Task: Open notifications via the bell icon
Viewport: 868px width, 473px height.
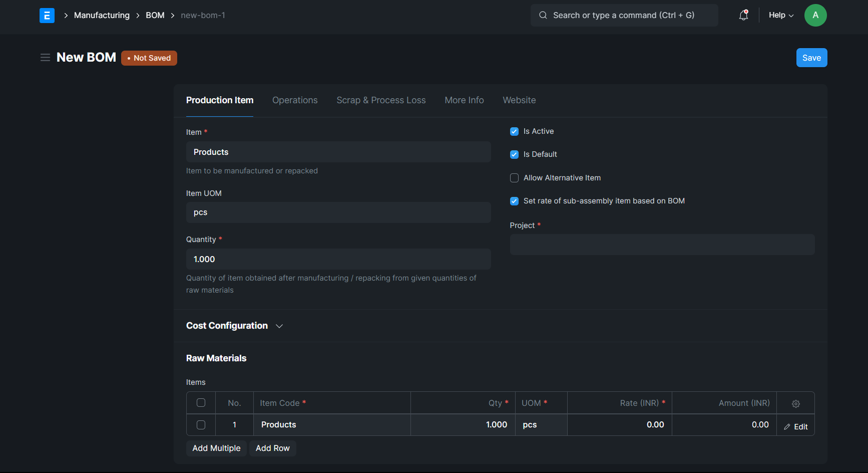Action: pos(743,15)
